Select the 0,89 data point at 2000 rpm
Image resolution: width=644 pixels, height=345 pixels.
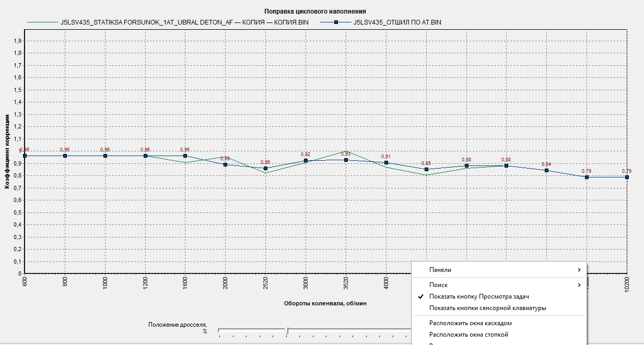pos(225,164)
